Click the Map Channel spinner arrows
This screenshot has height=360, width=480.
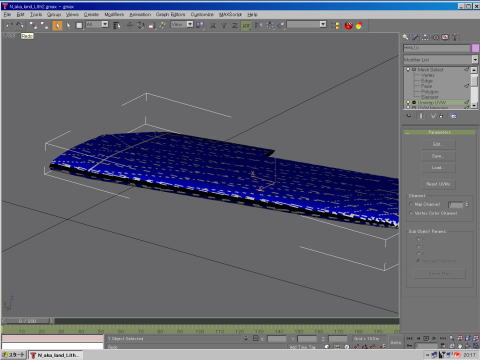coord(467,204)
